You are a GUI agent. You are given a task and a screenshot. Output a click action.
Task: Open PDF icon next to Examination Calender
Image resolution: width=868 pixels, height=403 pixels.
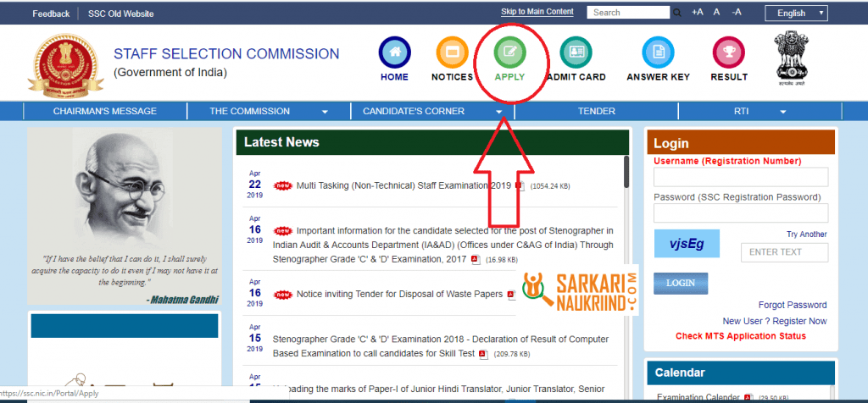748,397
